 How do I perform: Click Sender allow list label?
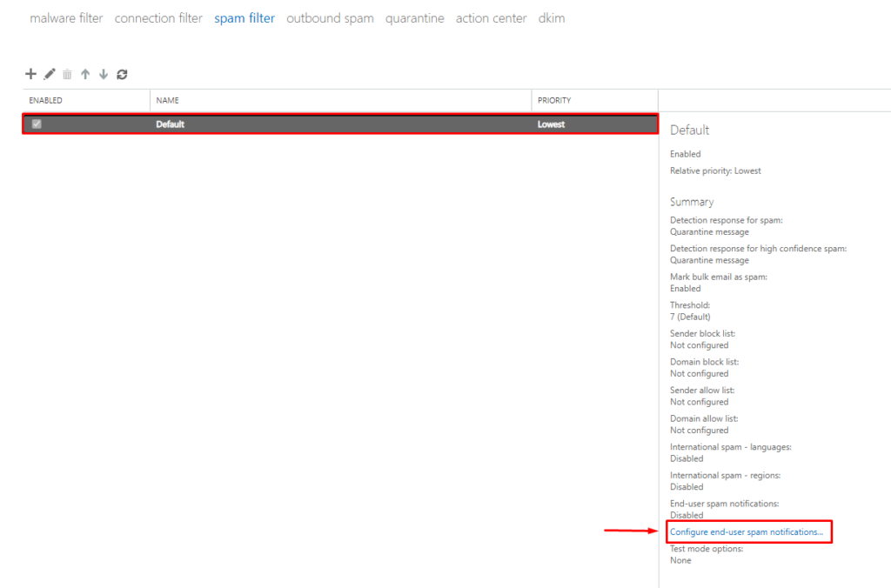click(702, 391)
